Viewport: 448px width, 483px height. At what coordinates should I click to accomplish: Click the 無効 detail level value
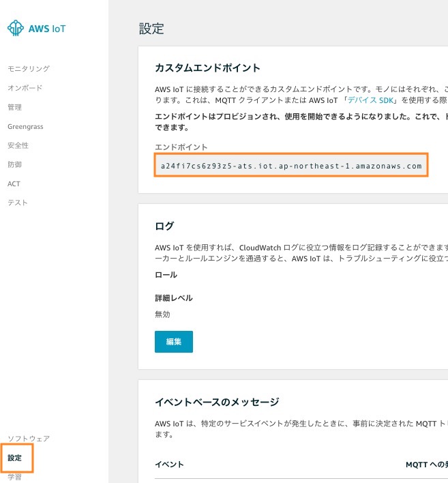click(162, 314)
